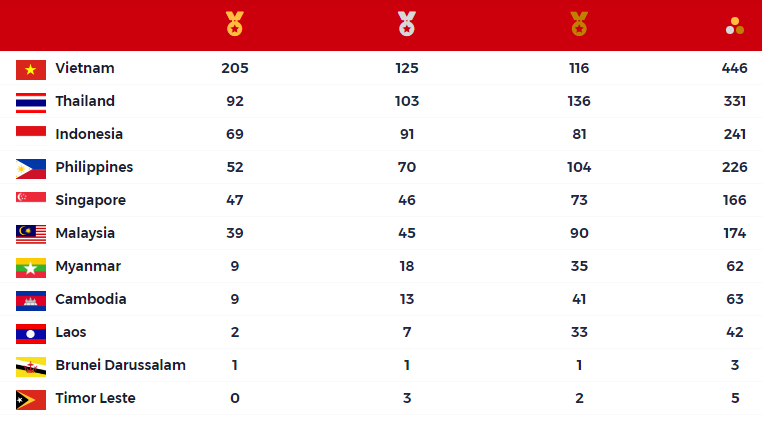
Task: Click the Myanmar flag icon
Action: coord(31,268)
